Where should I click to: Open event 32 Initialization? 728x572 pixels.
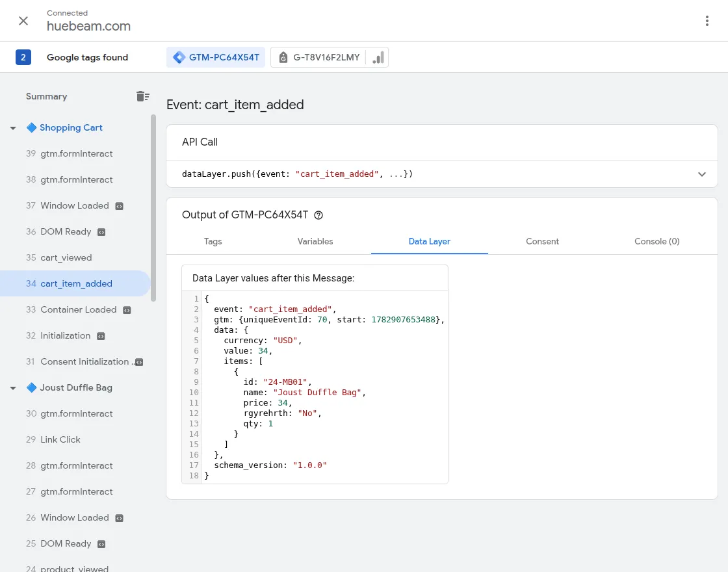click(x=75, y=335)
